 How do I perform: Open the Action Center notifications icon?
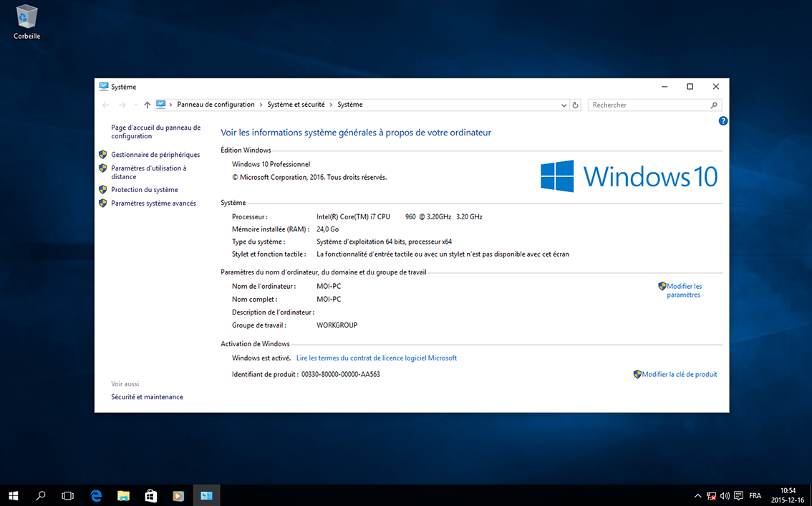739,496
